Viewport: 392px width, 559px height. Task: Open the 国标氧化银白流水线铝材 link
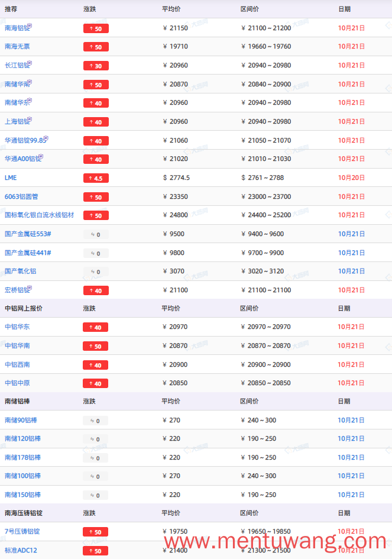coord(39,215)
